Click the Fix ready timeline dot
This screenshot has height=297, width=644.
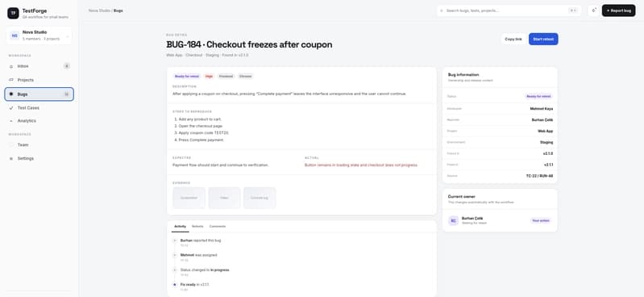point(175,285)
